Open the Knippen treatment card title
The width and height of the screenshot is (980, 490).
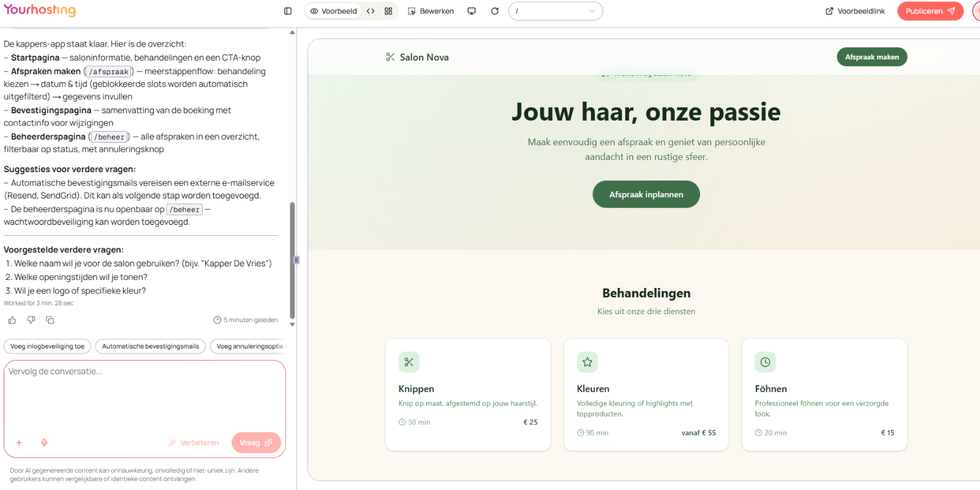(417, 389)
